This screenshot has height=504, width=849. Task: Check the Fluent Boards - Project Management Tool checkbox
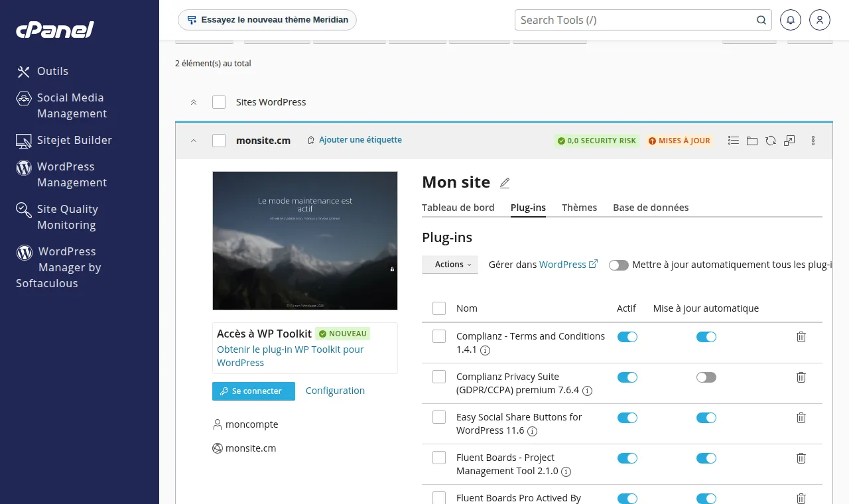coord(439,458)
